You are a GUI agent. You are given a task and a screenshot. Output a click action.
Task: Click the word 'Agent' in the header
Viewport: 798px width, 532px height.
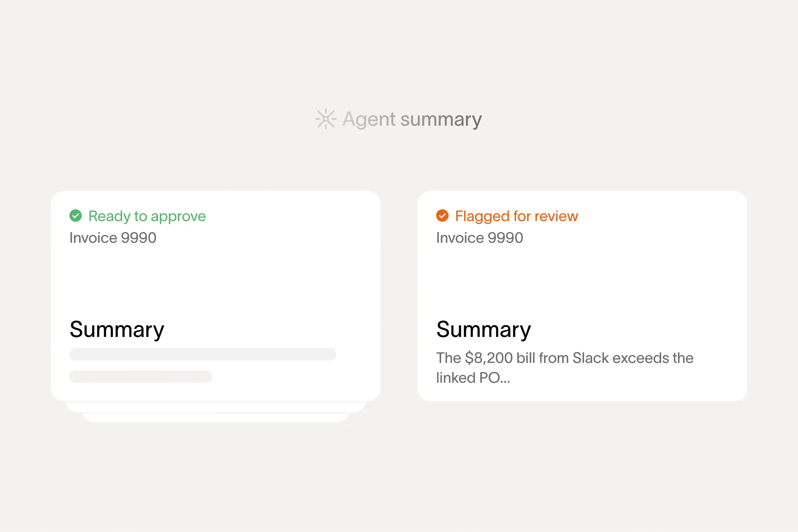pyautogui.click(x=369, y=119)
